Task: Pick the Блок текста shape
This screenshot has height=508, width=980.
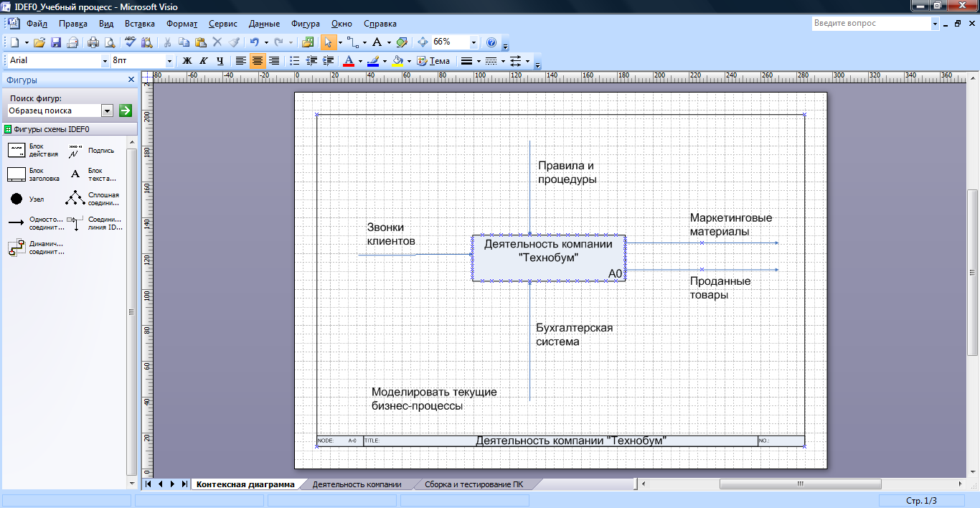Action: [x=93, y=174]
